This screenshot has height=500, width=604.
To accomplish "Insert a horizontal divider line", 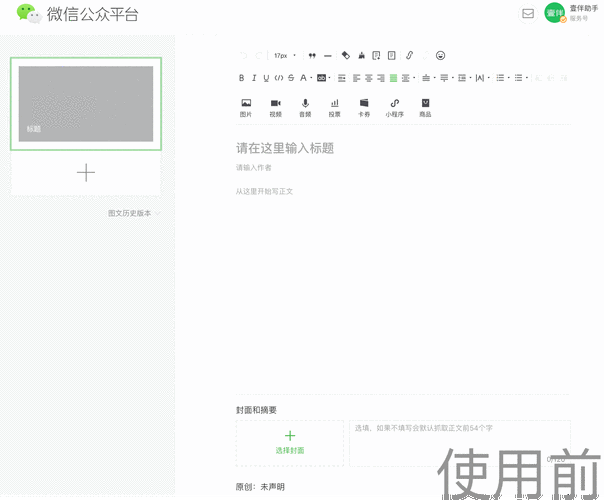I will click(x=327, y=56).
